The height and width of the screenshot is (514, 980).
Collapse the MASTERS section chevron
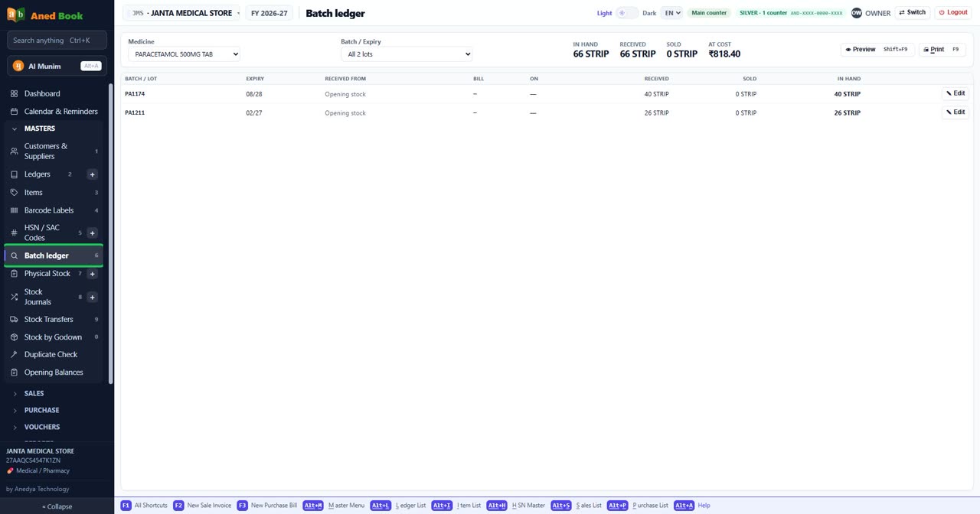tap(15, 128)
